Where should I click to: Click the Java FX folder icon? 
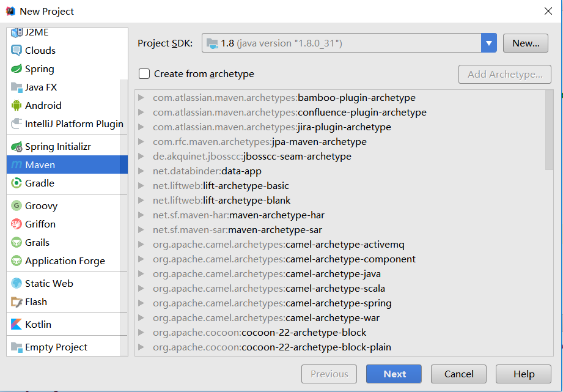point(17,87)
